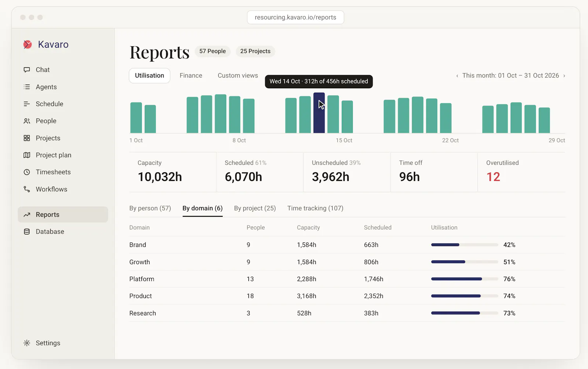Click the Workflows branch icon
Image resolution: width=588 pixels, height=369 pixels.
click(27, 189)
